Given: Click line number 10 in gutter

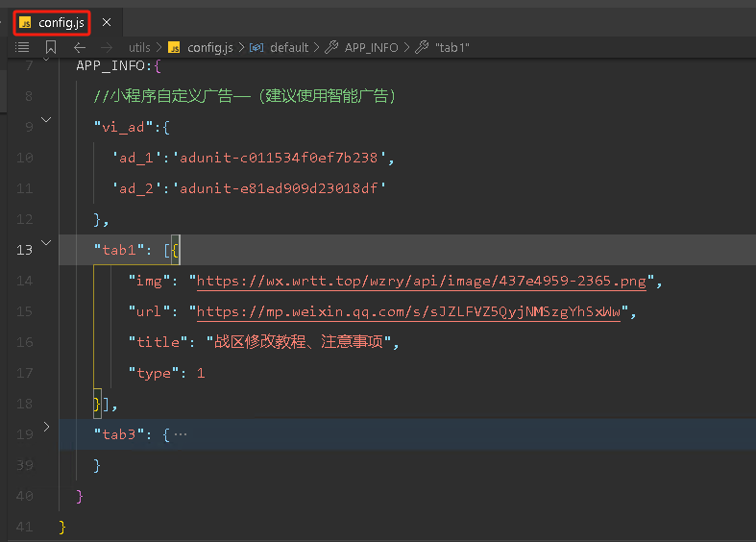Looking at the screenshot, I should point(25,158).
